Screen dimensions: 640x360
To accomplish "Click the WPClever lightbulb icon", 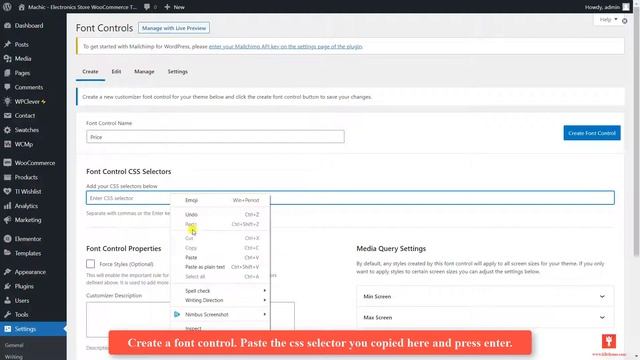I will (7, 101).
